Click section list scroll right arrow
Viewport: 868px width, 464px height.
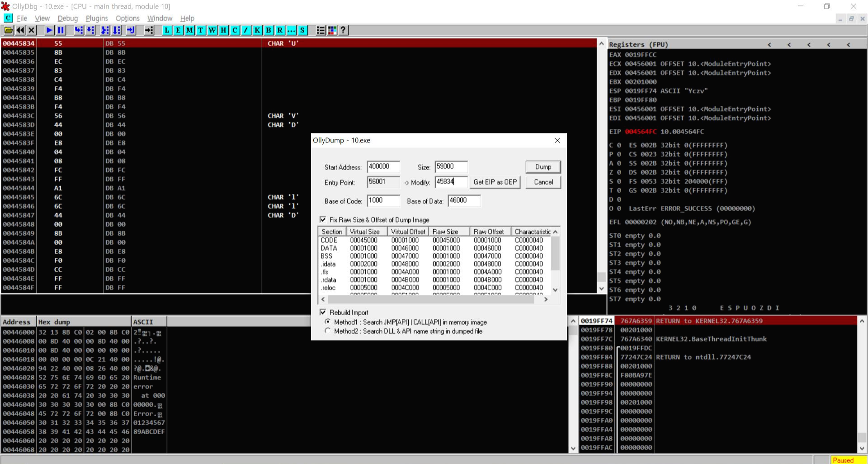tap(546, 299)
